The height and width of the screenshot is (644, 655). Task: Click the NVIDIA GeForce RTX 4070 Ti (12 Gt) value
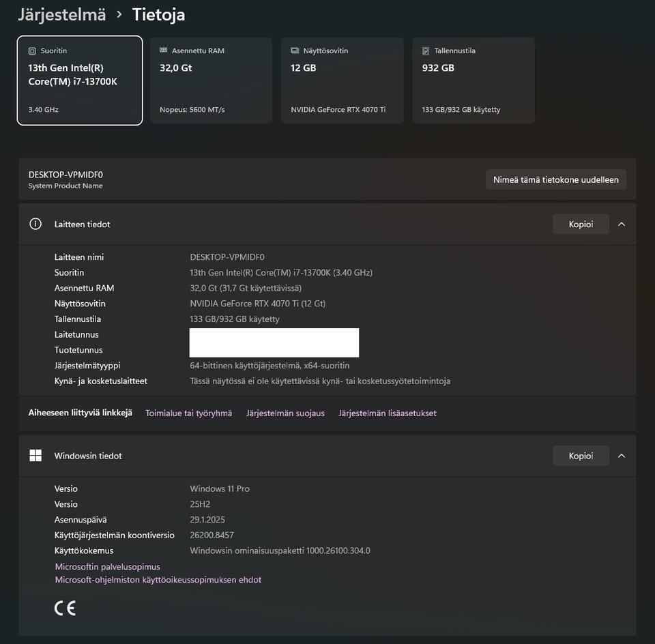click(x=257, y=303)
